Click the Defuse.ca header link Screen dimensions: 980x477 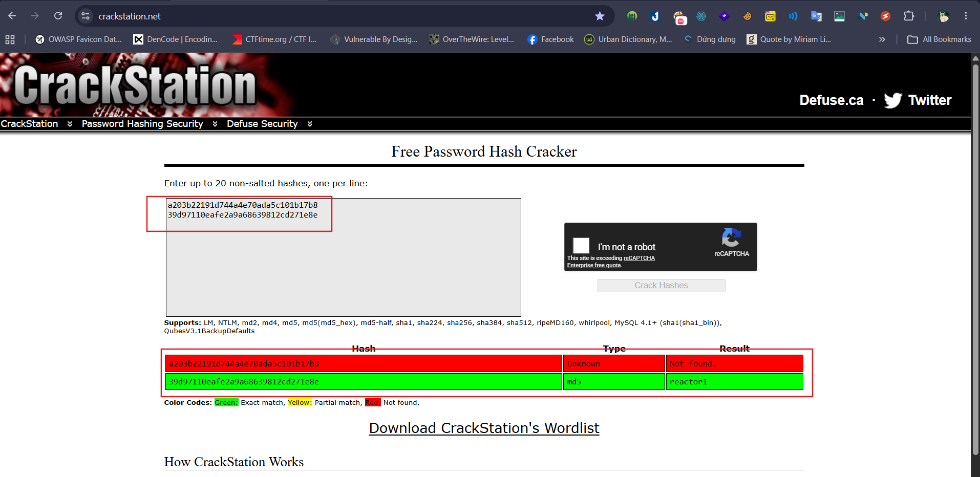coord(832,100)
